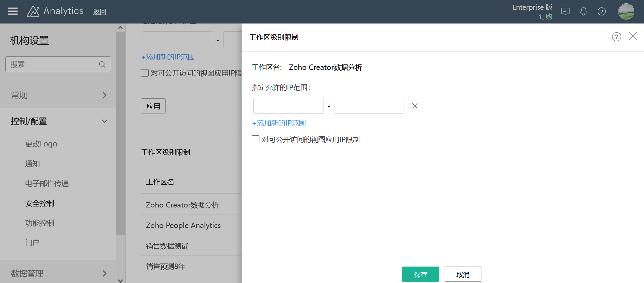Open the hamburger navigation menu
This screenshot has height=283, width=644.
click(13, 11)
